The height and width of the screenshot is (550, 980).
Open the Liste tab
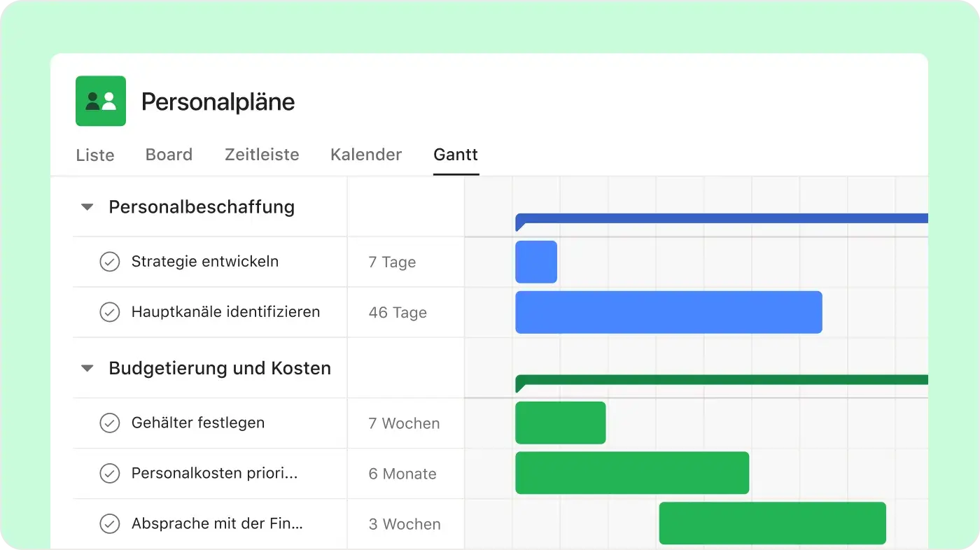pyautogui.click(x=95, y=155)
